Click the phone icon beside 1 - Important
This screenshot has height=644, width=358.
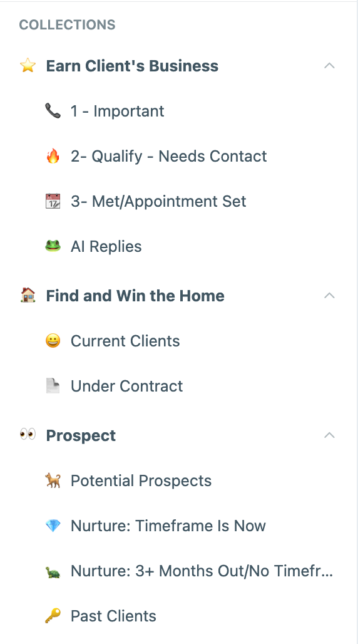coord(53,111)
